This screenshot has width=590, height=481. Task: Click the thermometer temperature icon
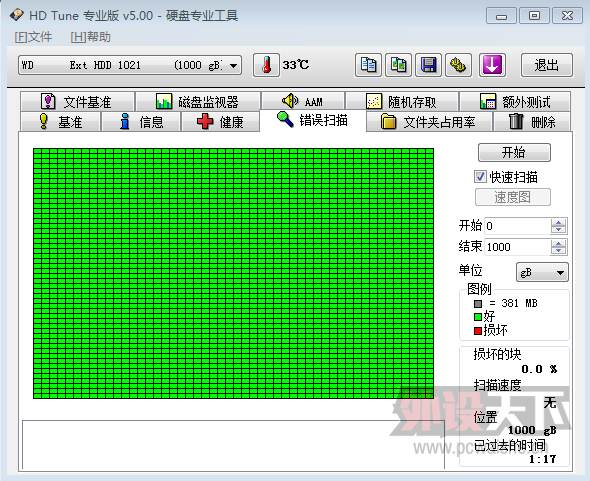(x=266, y=65)
